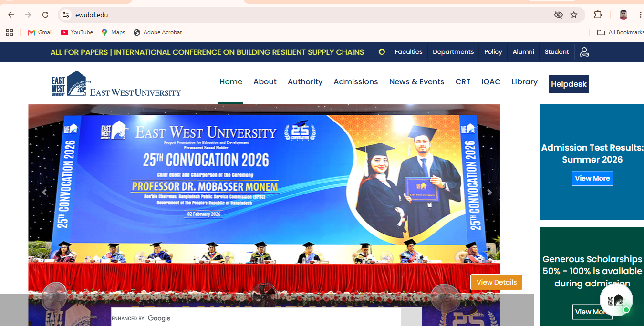644x326 pixels.
Task: Open the Library menu item
Action: [524, 82]
